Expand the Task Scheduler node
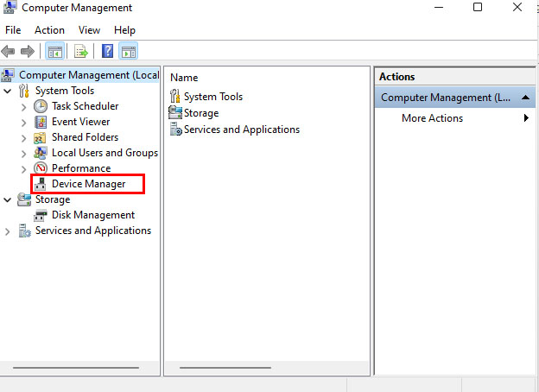This screenshot has width=539, height=392. pyautogui.click(x=23, y=107)
